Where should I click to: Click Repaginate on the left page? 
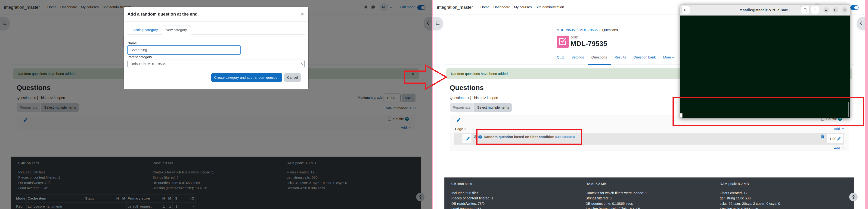tap(28, 107)
